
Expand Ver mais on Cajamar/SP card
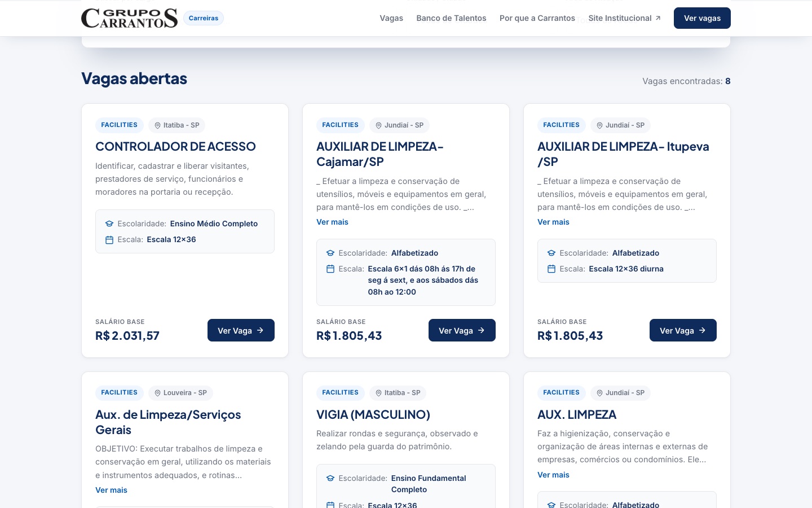point(332,222)
